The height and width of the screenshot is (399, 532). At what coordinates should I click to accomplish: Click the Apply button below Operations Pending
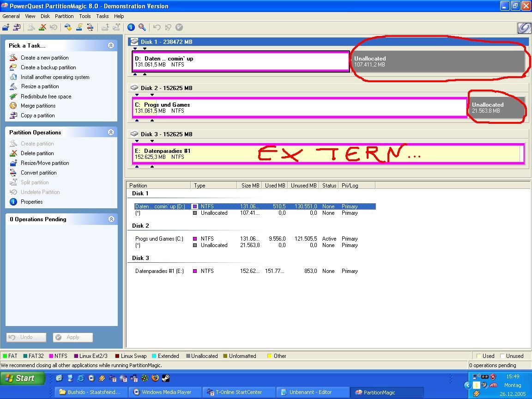(x=73, y=337)
